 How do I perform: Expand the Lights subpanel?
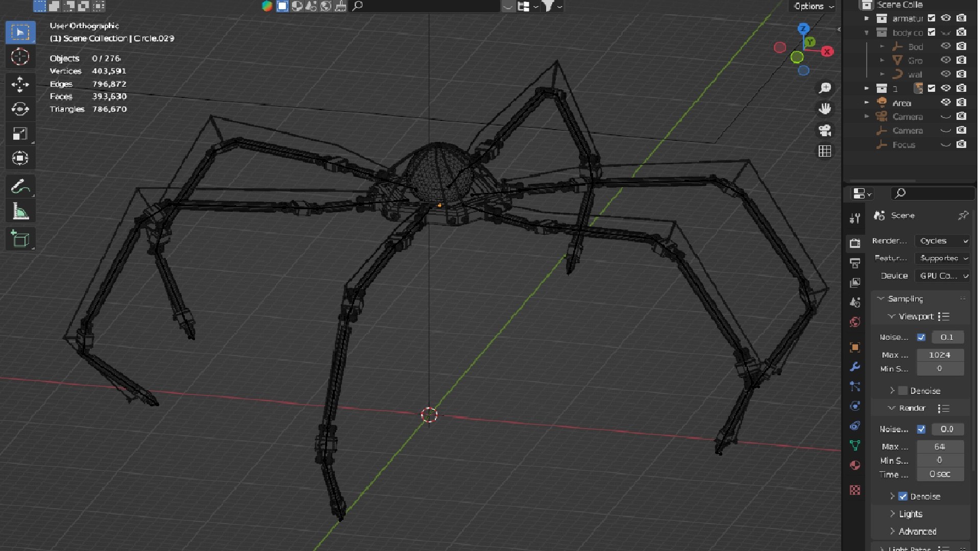(x=892, y=514)
